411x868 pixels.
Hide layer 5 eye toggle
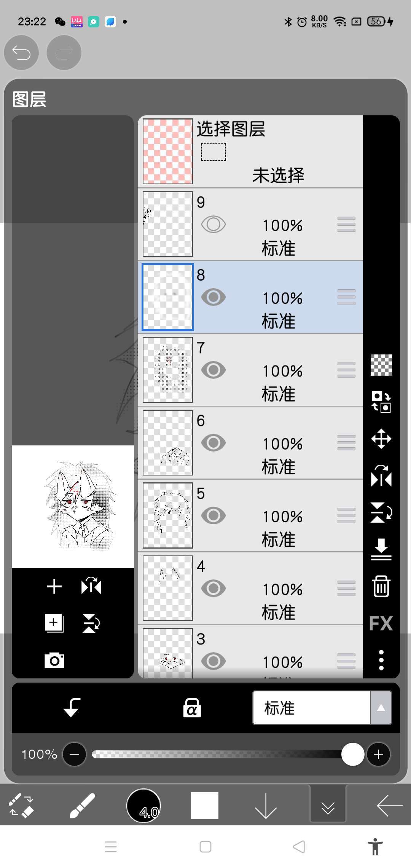213,515
